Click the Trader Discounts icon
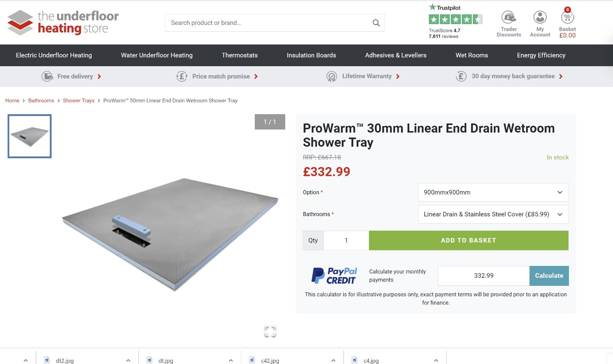Viewport: 613px width, 364px height. 508,17
